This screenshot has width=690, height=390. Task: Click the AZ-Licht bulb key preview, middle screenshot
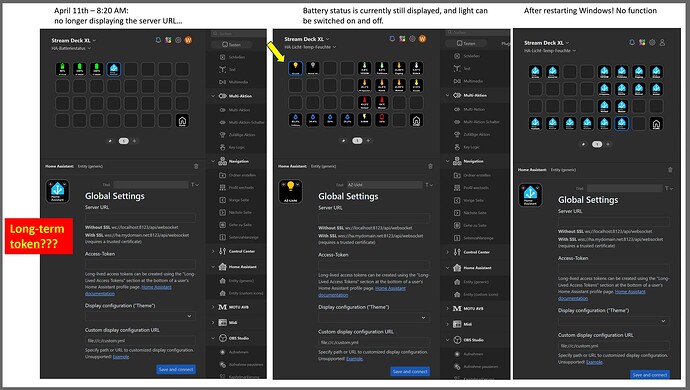tap(290, 191)
